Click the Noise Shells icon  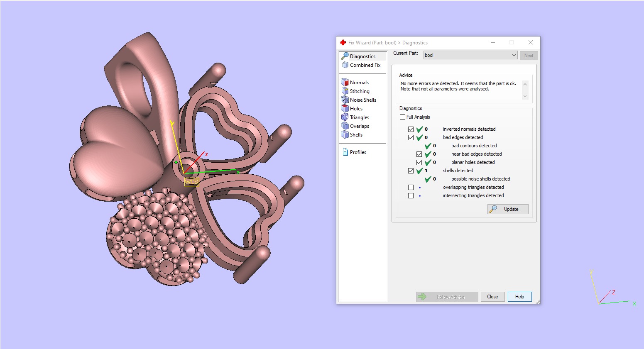[345, 100]
